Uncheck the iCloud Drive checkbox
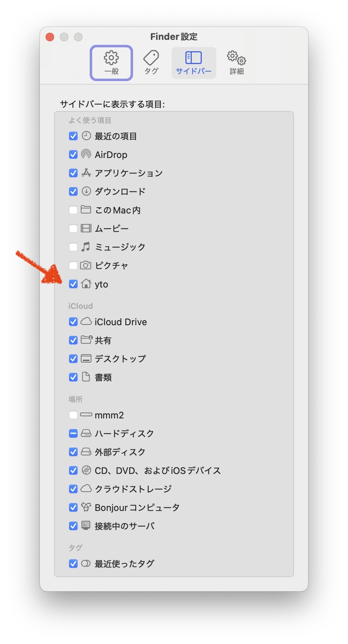Image resolution: width=348 pixels, height=644 pixels. click(73, 322)
